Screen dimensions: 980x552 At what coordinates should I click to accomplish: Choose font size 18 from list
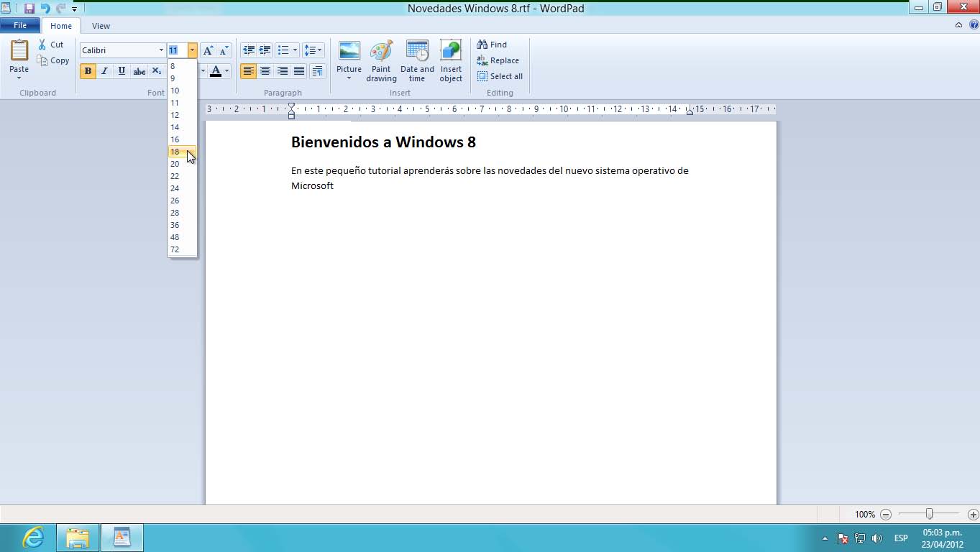[x=175, y=152]
